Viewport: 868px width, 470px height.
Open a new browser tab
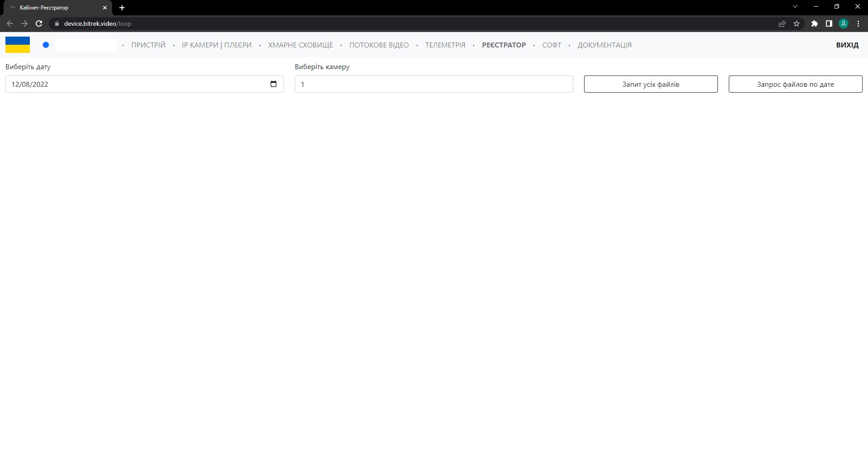click(122, 8)
